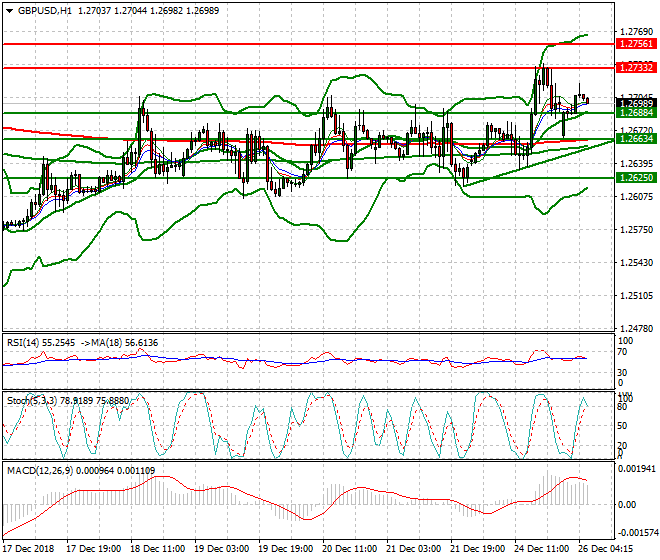Select the green 1.26250 support price tag
This screenshot has height=560, width=660.
click(637, 177)
